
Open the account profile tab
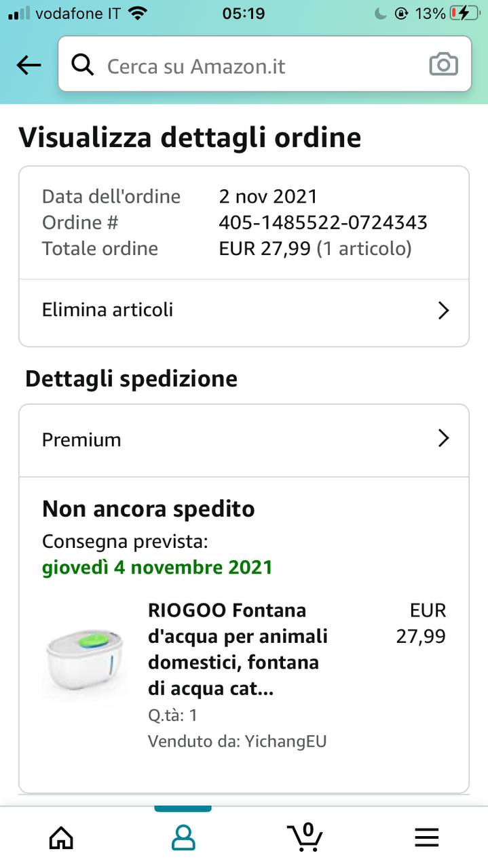183,837
